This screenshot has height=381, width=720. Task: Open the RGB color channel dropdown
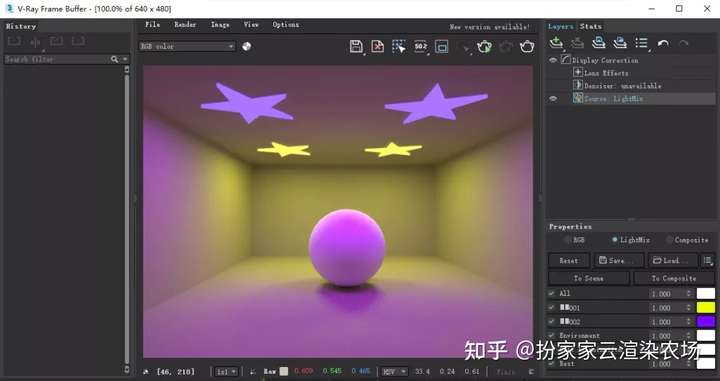187,46
